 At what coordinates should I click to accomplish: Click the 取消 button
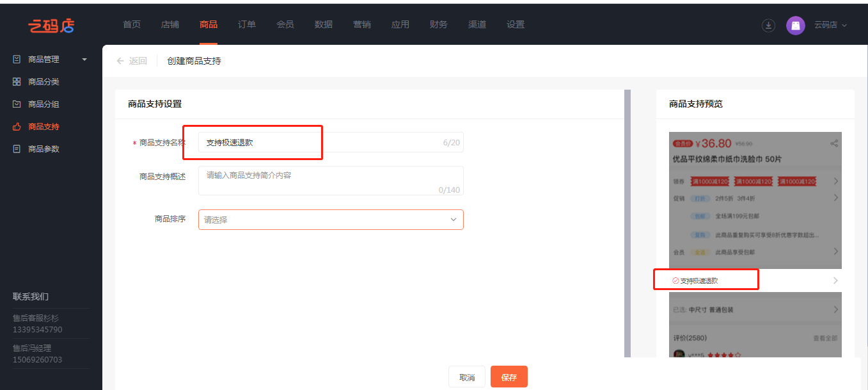467,377
